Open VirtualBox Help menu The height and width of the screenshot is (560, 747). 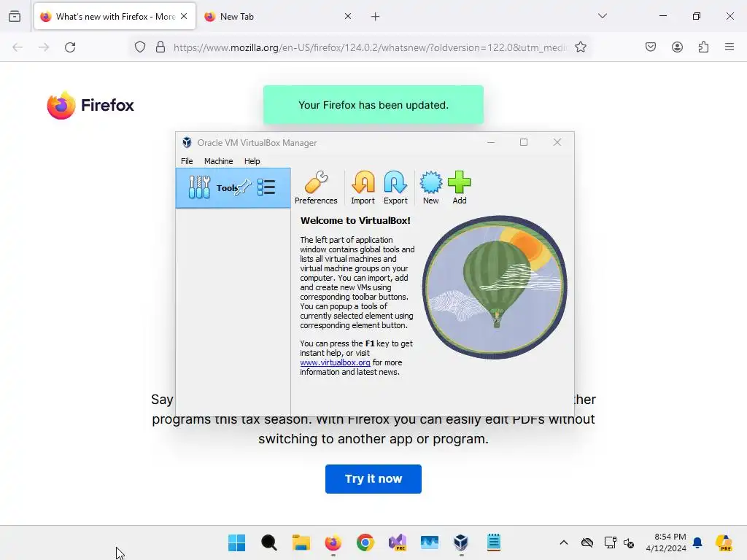pos(252,161)
